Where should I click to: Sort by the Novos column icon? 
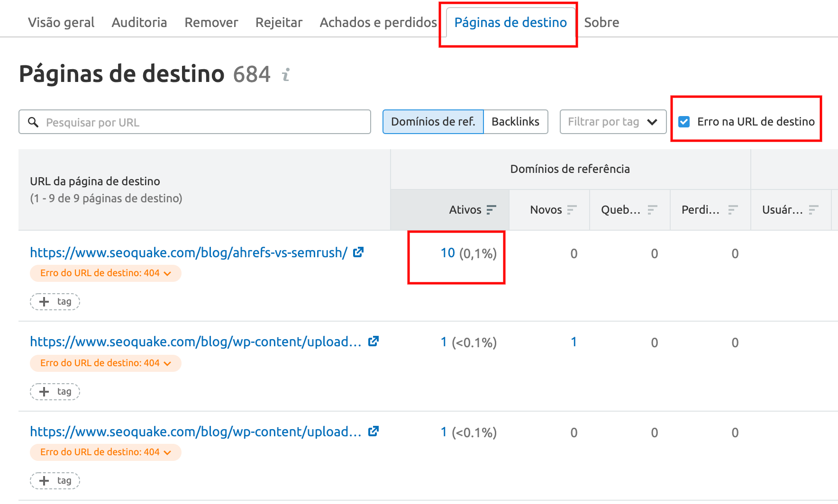click(x=572, y=210)
